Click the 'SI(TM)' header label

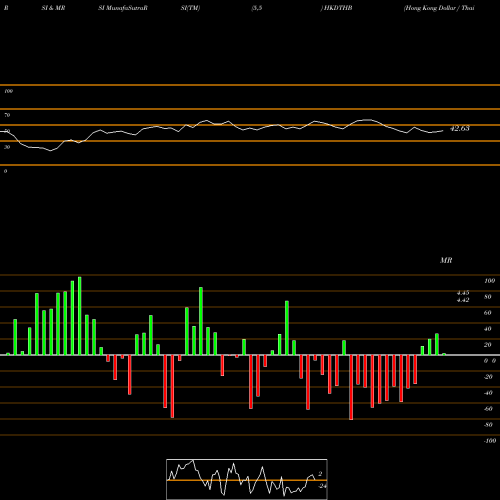click(x=190, y=8)
